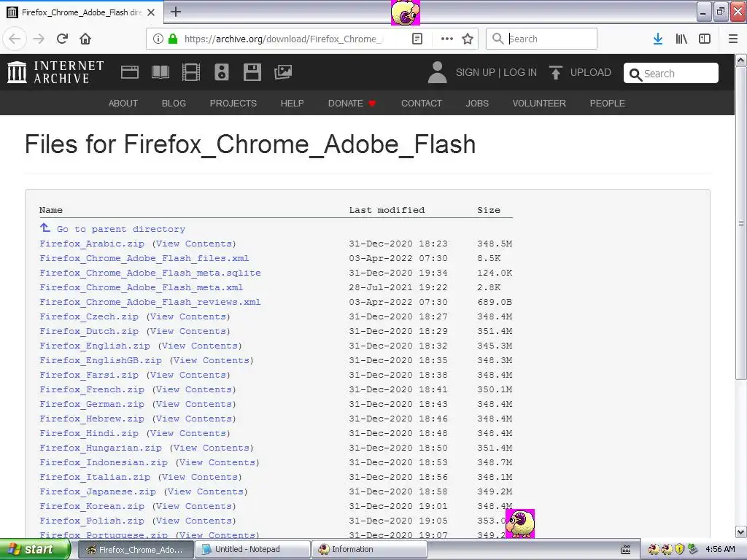Click the user avatar icon
747x560 pixels.
coord(438,72)
